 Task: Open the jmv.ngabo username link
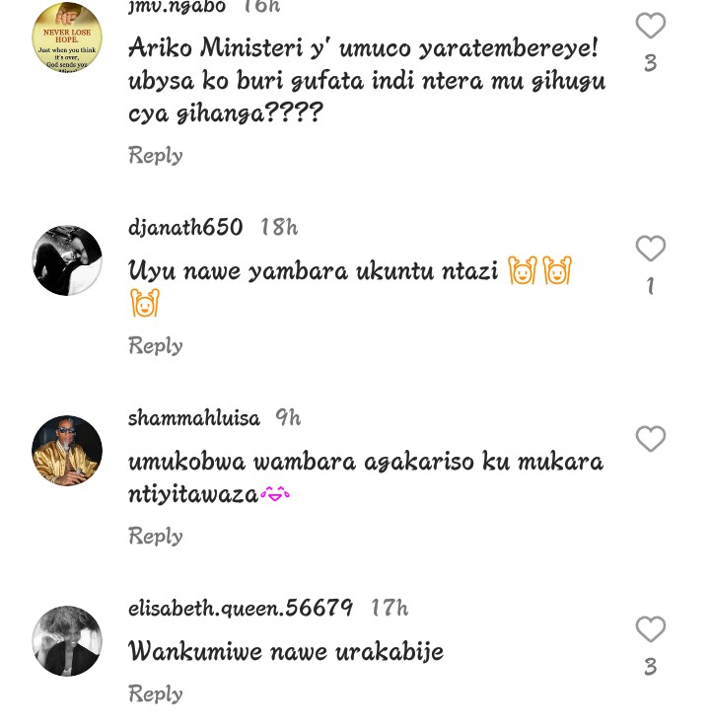(x=177, y=8)
